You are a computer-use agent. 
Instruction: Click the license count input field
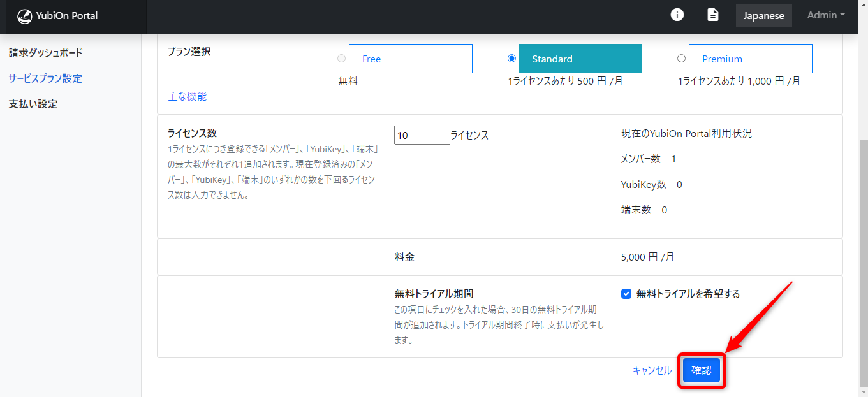422,135
